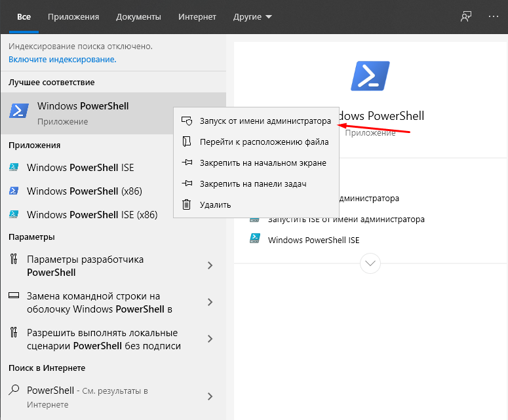Select Windows PowerShell best match result

pyautogui.click(x=87, y=113)
